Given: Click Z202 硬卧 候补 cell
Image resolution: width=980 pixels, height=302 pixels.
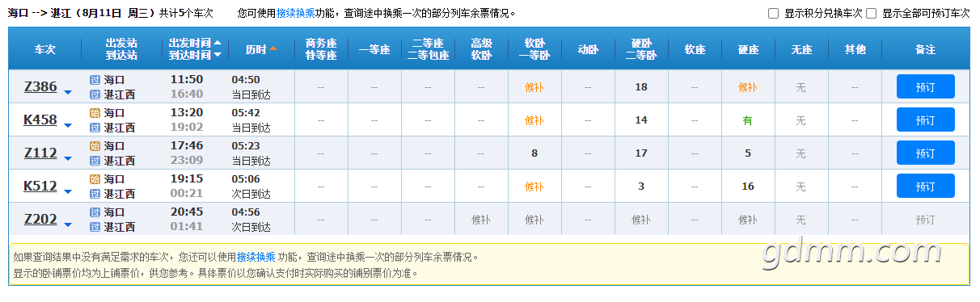Looking at the screenshot, I should pyautogui.click(x=641, y=220).
